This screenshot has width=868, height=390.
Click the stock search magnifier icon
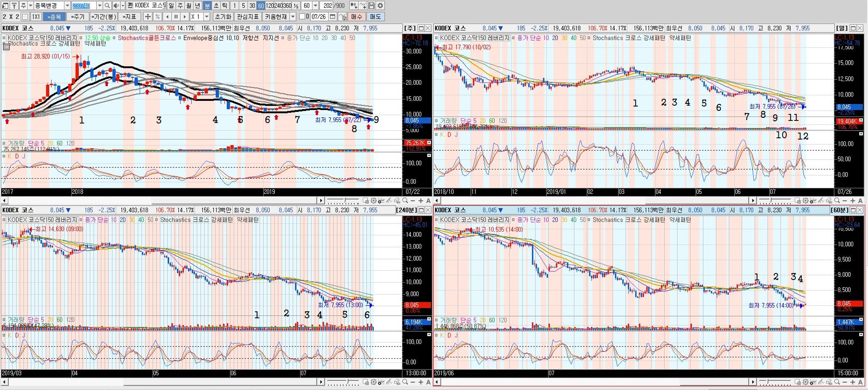tap(107, 6)
